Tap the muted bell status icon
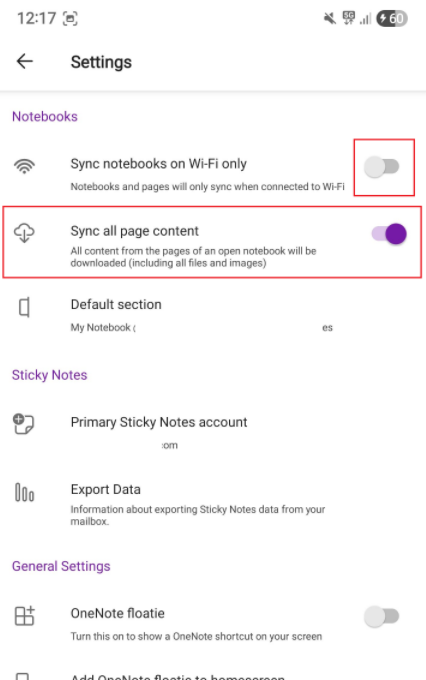Image resolution: width=426 pixels, height=680 pixels. [330, 18]
